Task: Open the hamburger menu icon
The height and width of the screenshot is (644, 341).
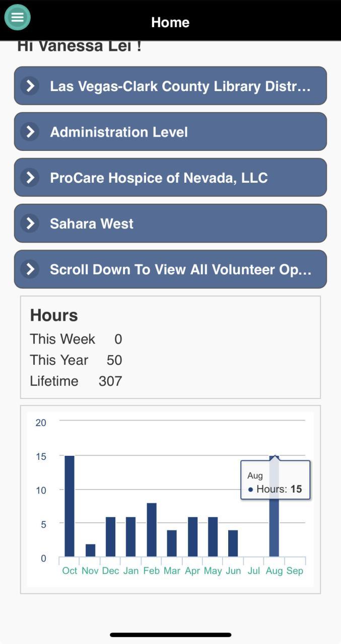Action: tap(18, 17)
